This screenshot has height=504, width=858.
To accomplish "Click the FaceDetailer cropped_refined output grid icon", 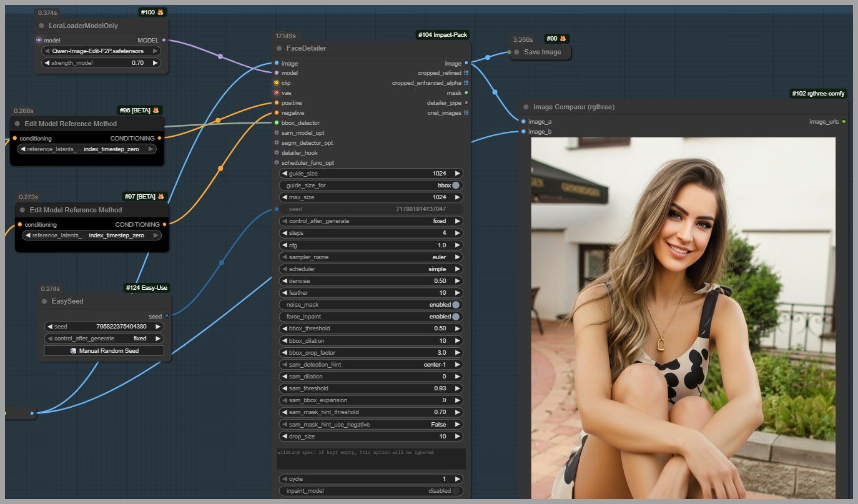I will point(466,73).
